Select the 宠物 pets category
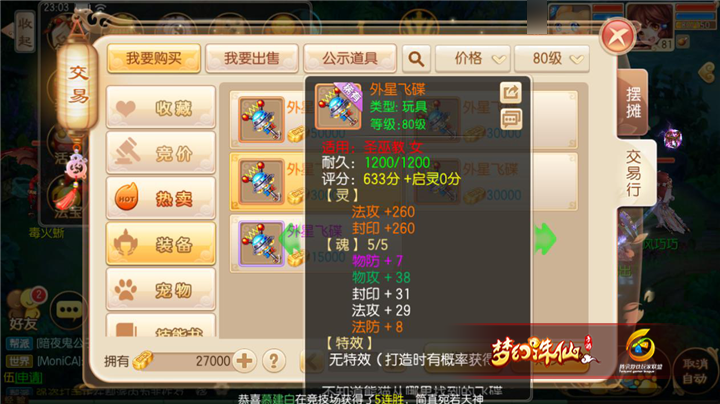Viewport: 720px width, 404px height. pyautogui.click(x=161, y=290)
